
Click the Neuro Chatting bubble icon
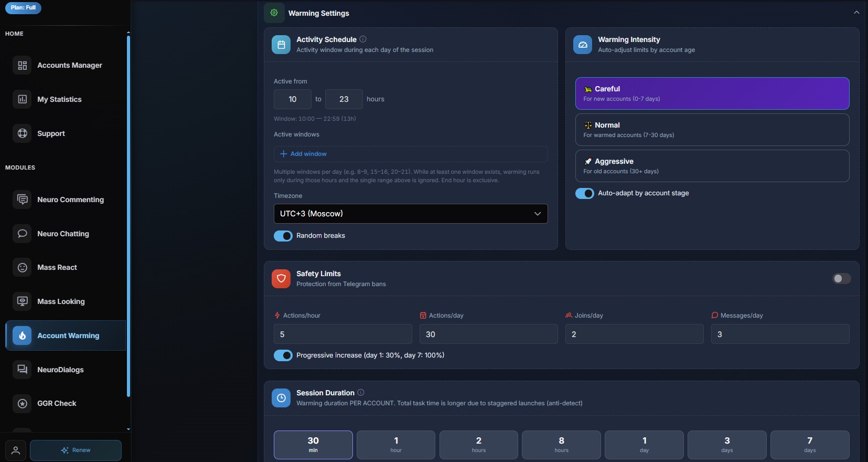coord(22,234)
